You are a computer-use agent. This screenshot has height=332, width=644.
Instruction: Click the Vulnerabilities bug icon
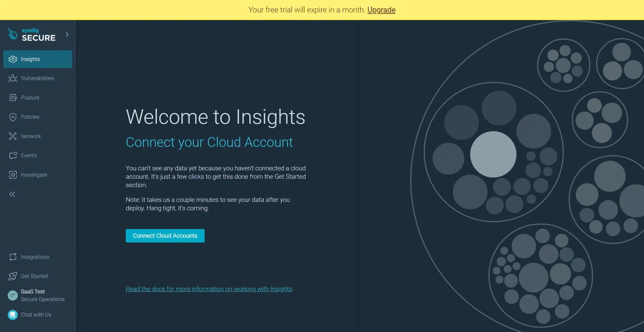13,78
